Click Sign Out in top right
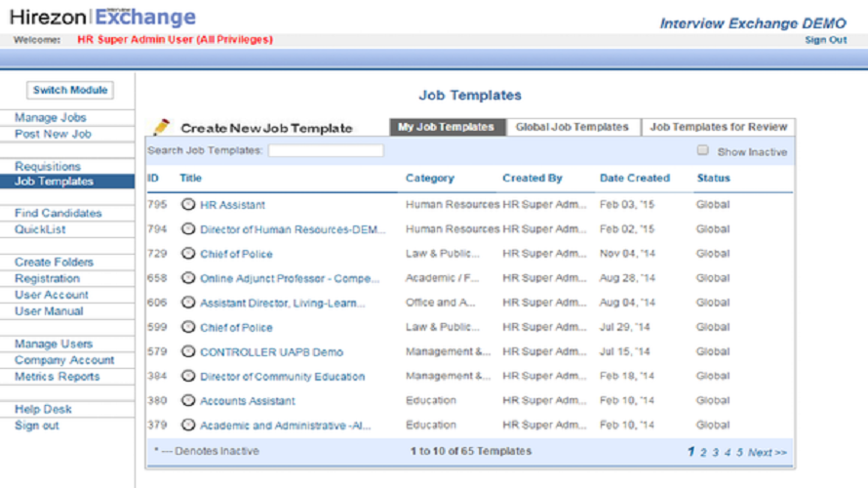The image size is (868, 488). (x=825, y=40)
